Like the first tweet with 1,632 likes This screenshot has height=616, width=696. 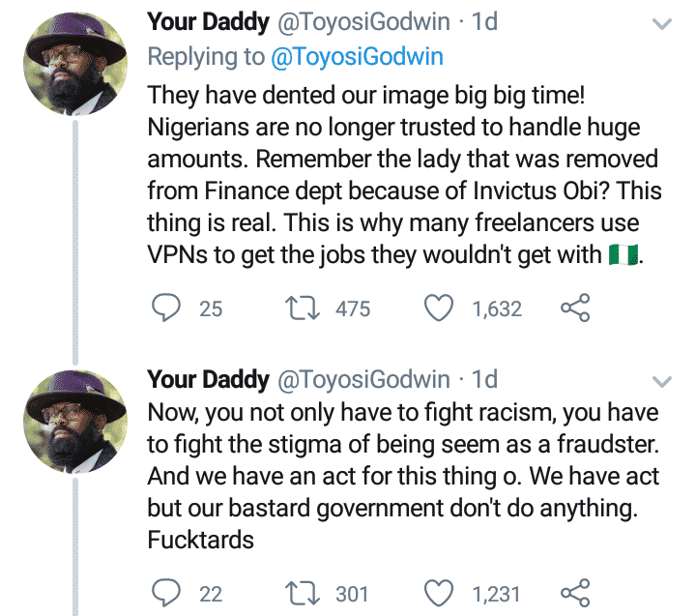440,308
